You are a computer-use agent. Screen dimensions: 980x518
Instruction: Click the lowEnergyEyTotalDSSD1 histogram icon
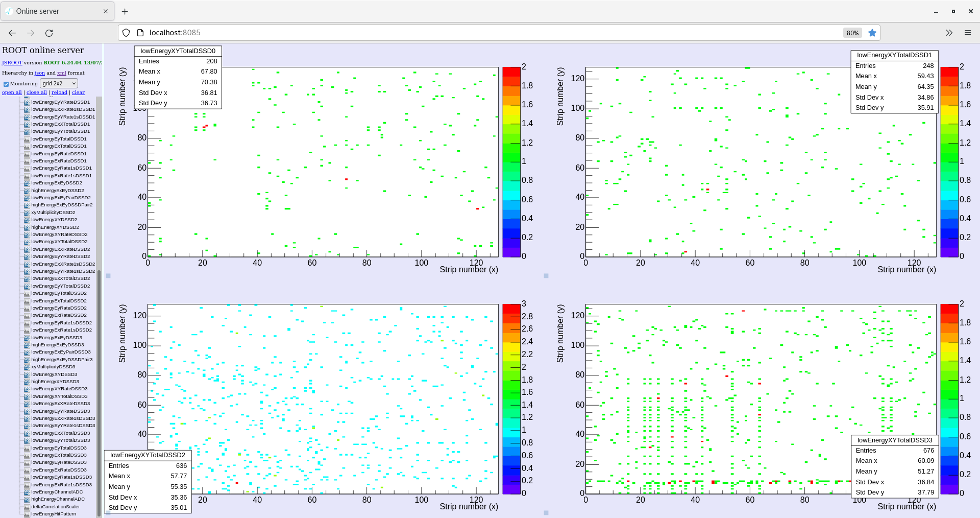(27, 139)
